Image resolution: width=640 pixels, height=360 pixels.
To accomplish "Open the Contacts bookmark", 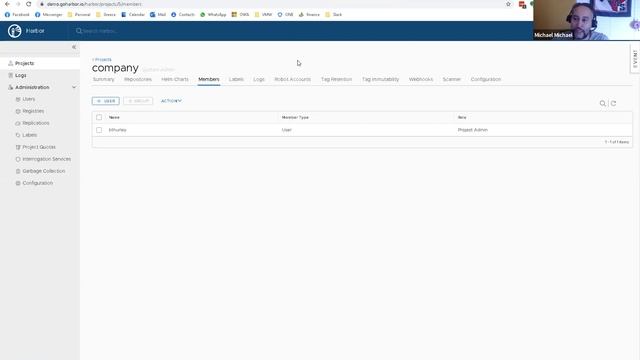I will point(183,14).
